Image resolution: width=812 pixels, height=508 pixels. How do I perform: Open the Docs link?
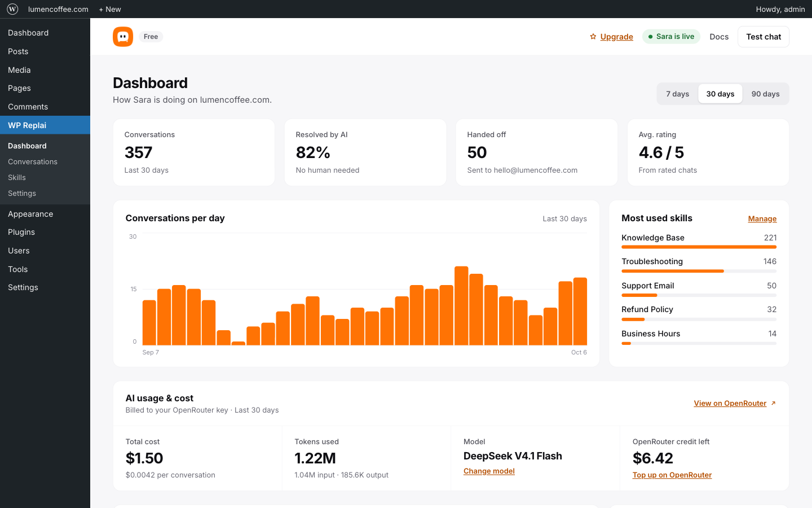coord(719,37)
